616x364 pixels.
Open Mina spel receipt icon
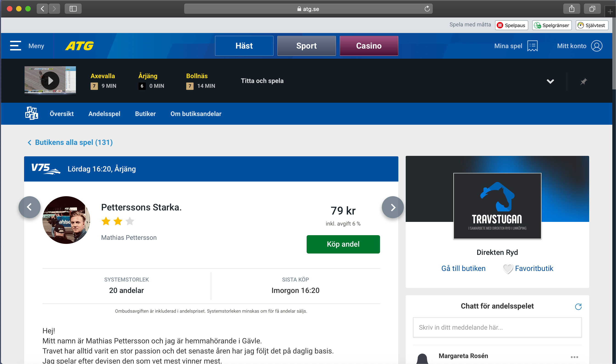point(532,46)
